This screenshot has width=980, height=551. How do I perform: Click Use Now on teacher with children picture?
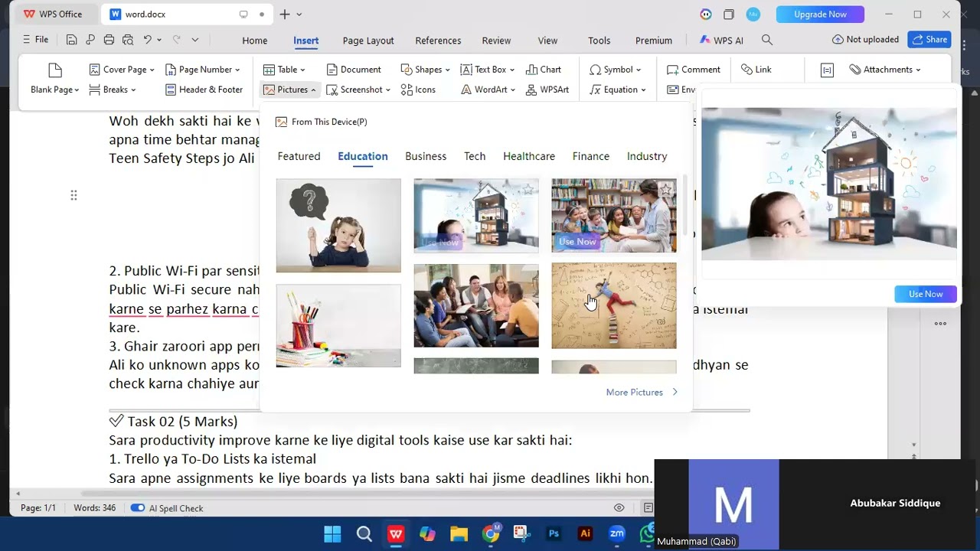pos(577,242)
